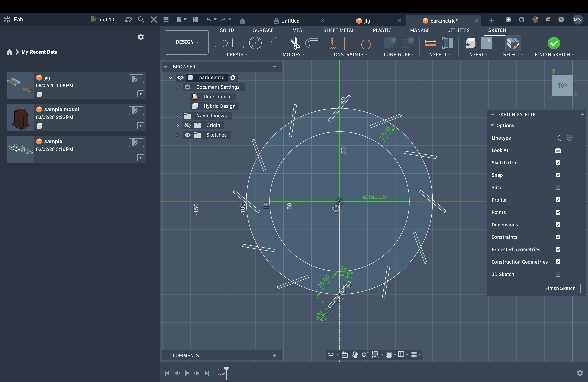Click the Finish Sketch button in palette

(560, 288)
